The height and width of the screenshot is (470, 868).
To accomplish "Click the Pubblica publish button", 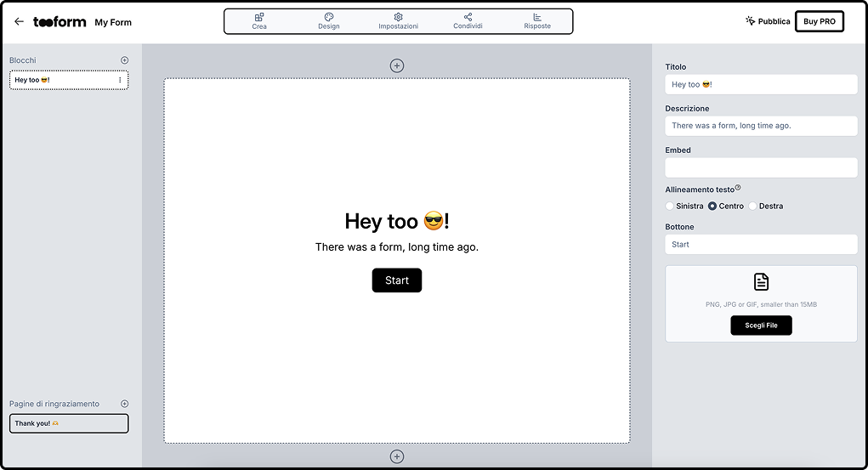I will click(768, 21).
